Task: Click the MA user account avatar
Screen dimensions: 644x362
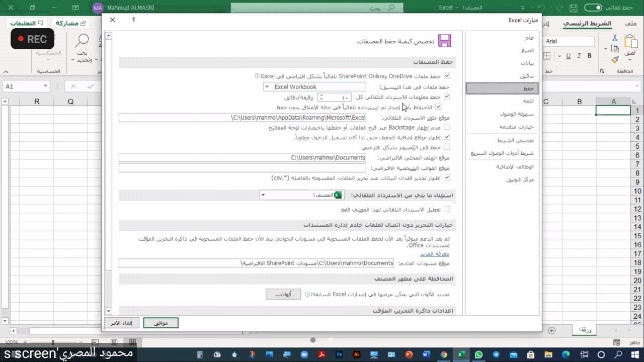Action: click(x=98, y=8)
